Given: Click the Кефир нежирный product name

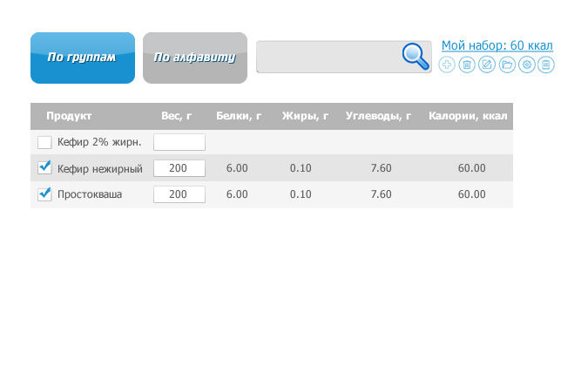Looking at the screenshot, I should [x=100, y=168].
